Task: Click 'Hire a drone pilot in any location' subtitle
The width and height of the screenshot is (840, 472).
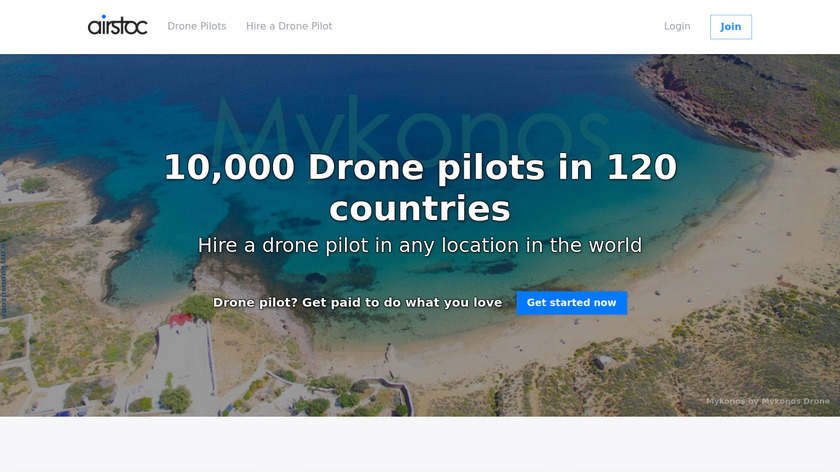Action: pyautogui.click(x=420, y=245)
